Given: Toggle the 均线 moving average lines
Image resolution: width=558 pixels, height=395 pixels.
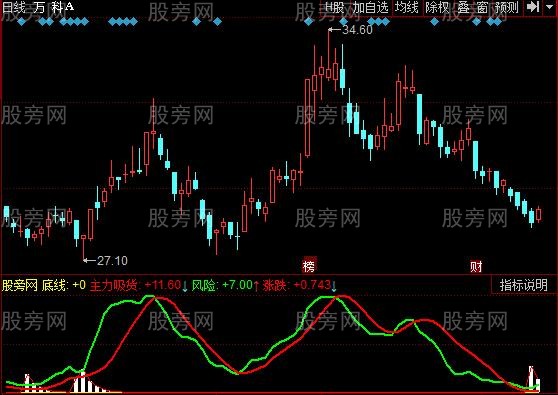Looking at the screenshot, I should pyautogui.click(x=406, y=7).
